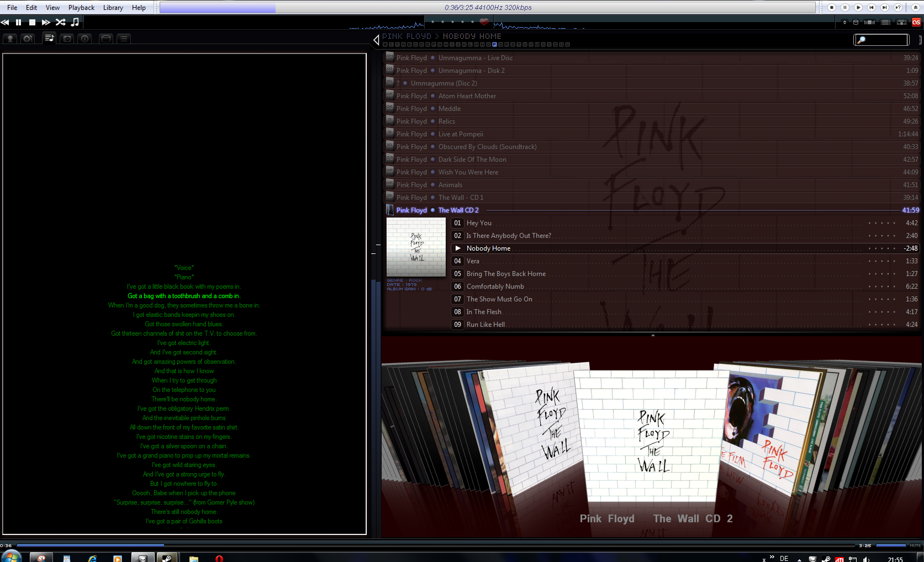
Task: Open the Library menu
Action: click(x=113, y=7)
